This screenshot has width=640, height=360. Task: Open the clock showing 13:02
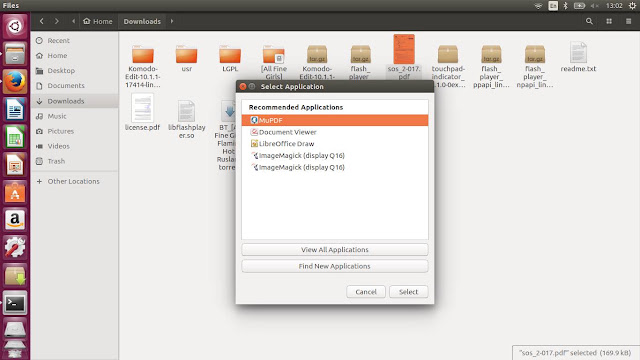point(614,6)
